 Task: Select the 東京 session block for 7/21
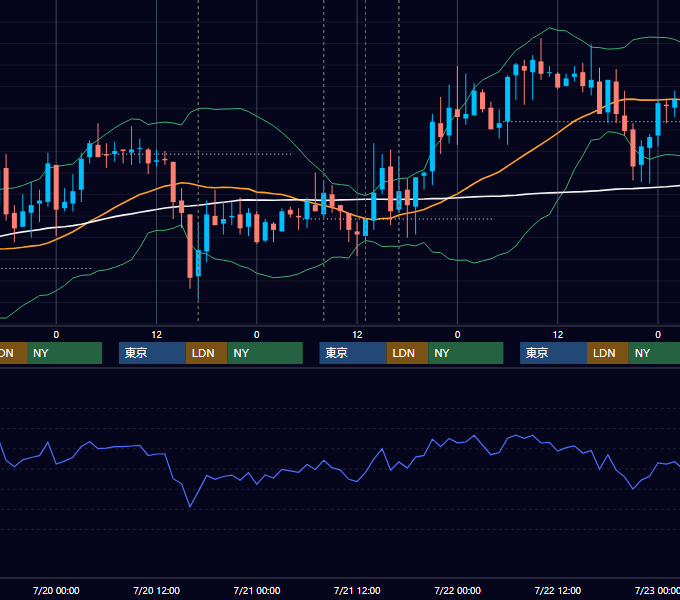pos(353,353)
